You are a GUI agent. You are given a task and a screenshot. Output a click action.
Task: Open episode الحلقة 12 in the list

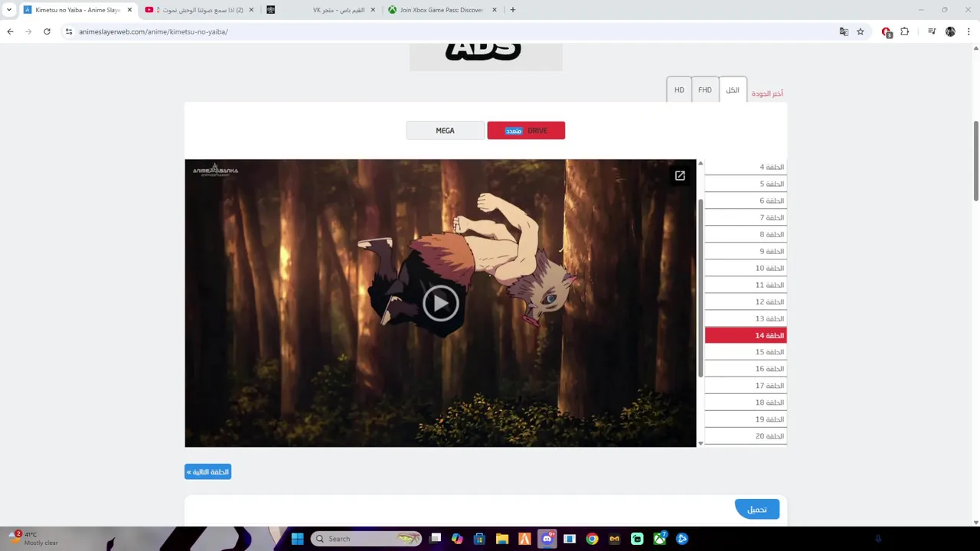tap(746, 302)
